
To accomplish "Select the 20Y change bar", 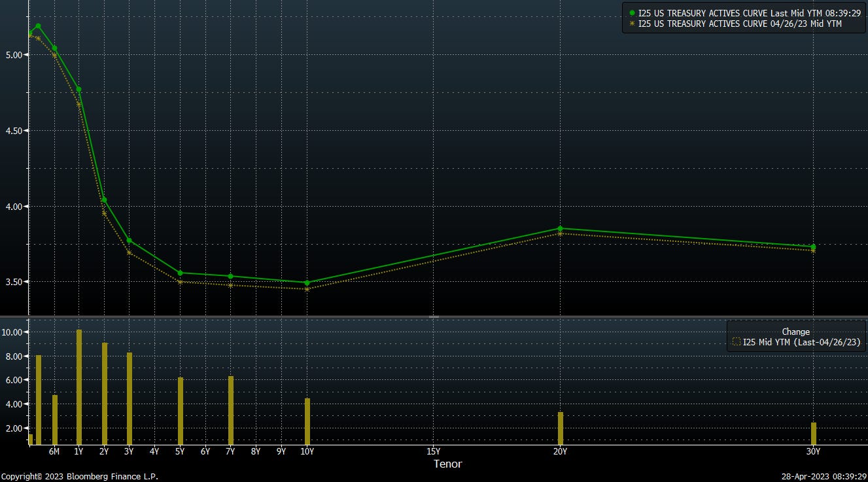I will point(561,428).
